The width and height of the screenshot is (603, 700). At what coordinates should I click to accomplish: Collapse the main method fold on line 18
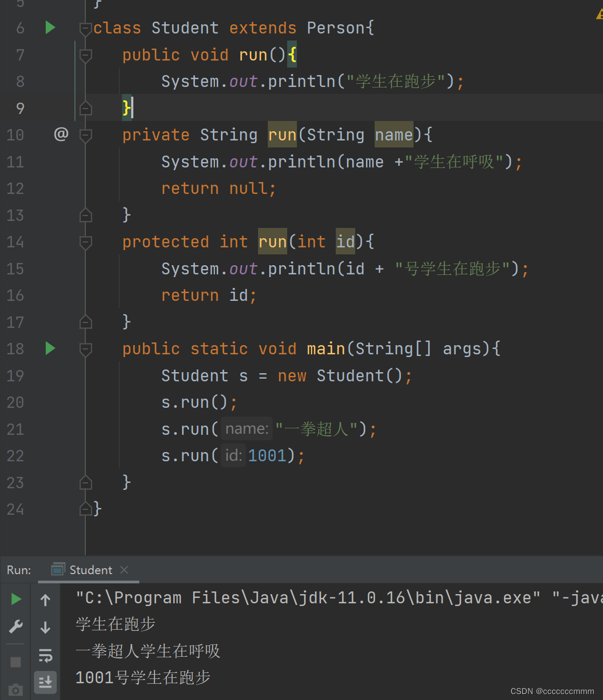(85, 349)
